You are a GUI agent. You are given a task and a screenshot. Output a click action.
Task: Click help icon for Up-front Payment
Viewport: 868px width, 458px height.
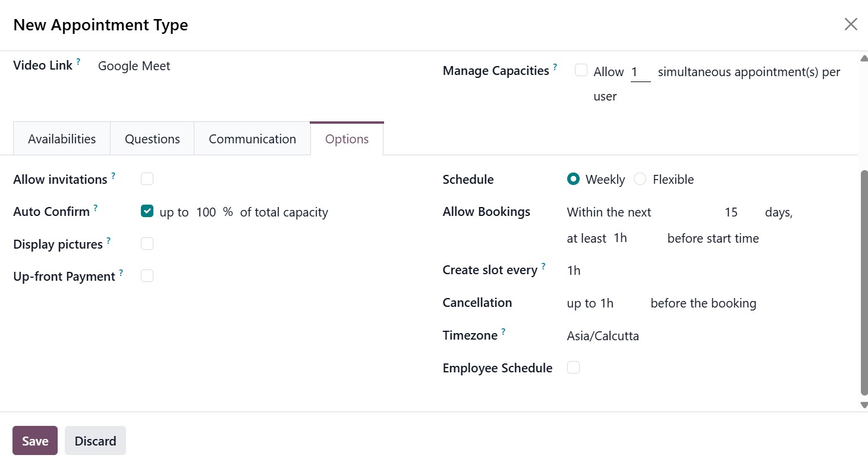click(x=121, y=272)
